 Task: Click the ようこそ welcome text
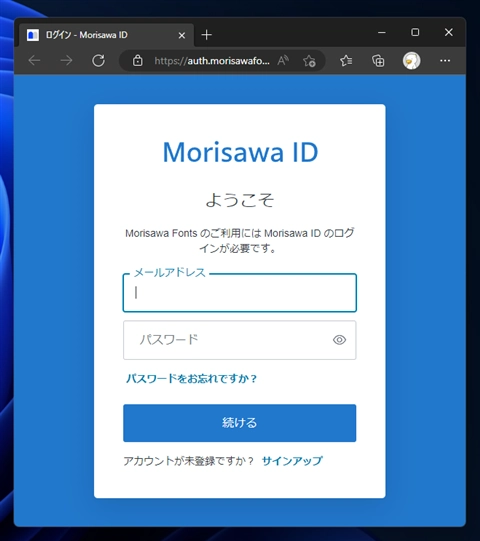240,200
